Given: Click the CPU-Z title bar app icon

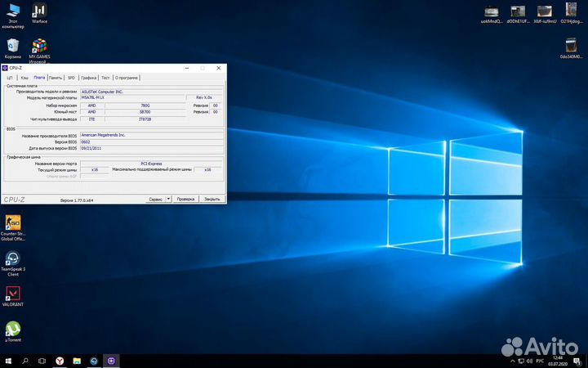Looking at the screenshot, I should pos(5,68).
